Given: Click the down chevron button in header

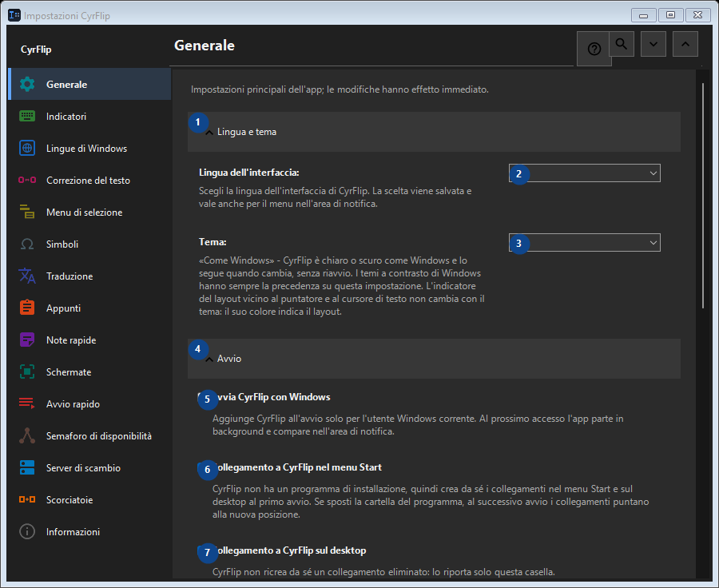Looking at the screenshot, I should (x=653, y=44).
